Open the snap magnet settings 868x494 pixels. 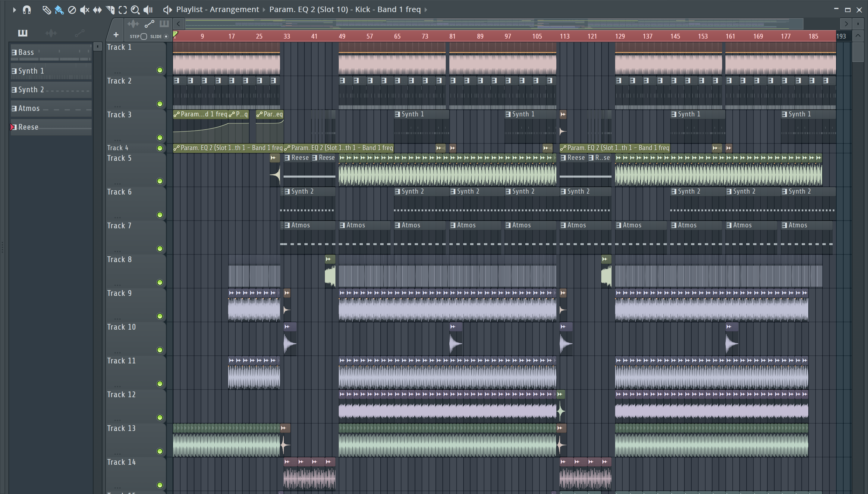[x=27, y=10]
